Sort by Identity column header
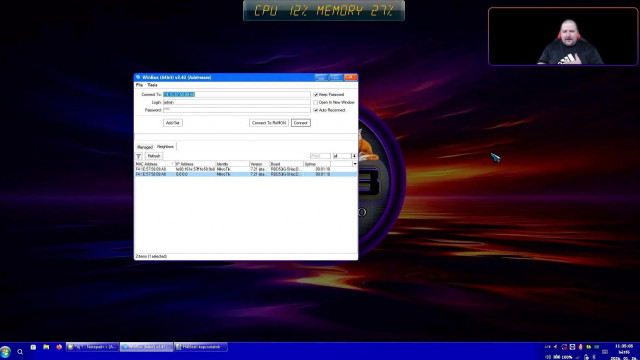The height and width of the screenshot is (360, 640). (232, 164)
